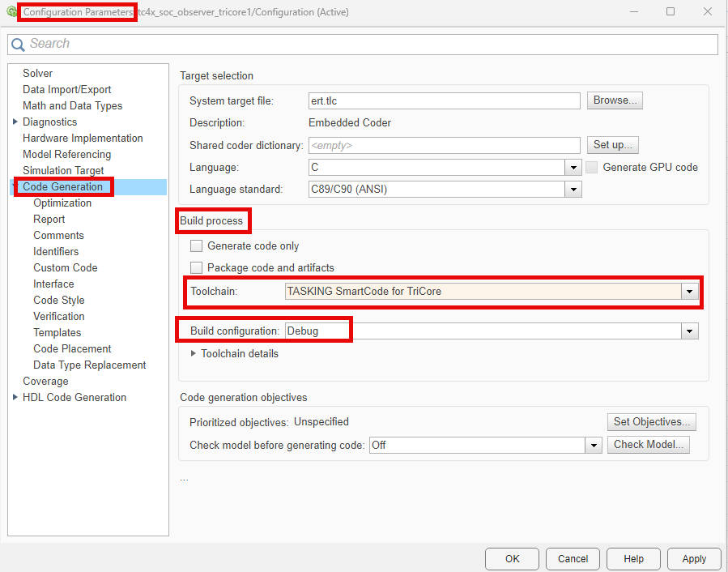Select Hardware Implementation in the sidebar
The height and width of the screenshot is (572, 728).
click(82, 138)
